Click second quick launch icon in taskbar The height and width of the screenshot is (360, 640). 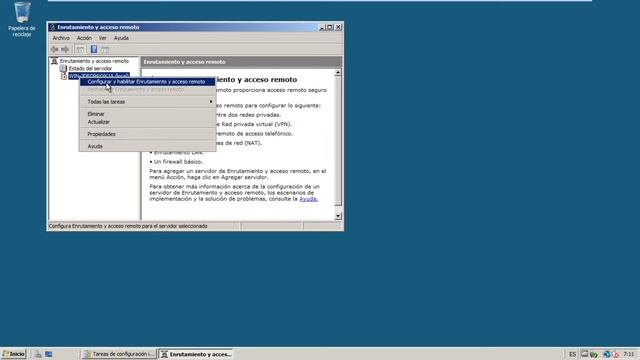click(x=49, y=354)
